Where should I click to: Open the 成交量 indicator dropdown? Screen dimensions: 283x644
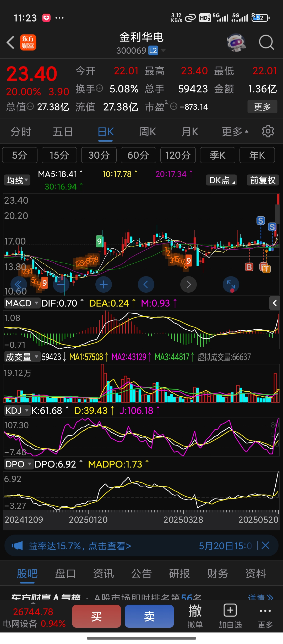(22, 357)
